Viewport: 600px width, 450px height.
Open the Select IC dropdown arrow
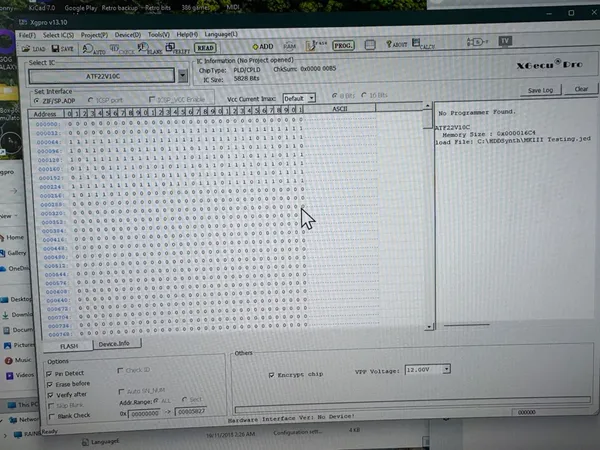point(183,75)
